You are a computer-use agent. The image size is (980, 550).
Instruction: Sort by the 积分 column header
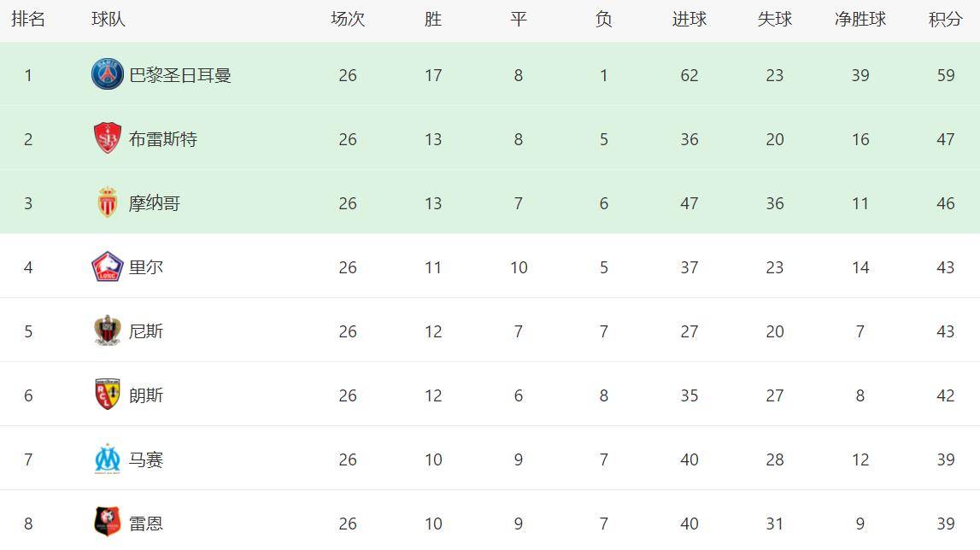coord(945,19)
